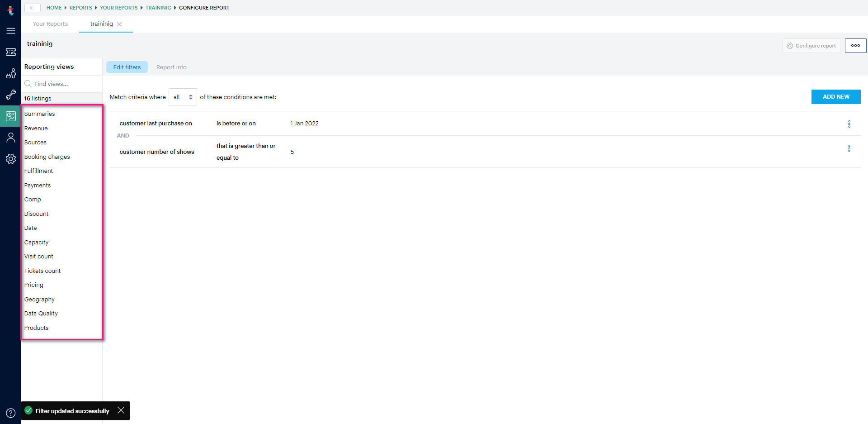Image resolution: width=868 pixels, height=424 pixels.
Task: Open the settings gear icon in the sidebar
Action: click(x=10, y=159)
